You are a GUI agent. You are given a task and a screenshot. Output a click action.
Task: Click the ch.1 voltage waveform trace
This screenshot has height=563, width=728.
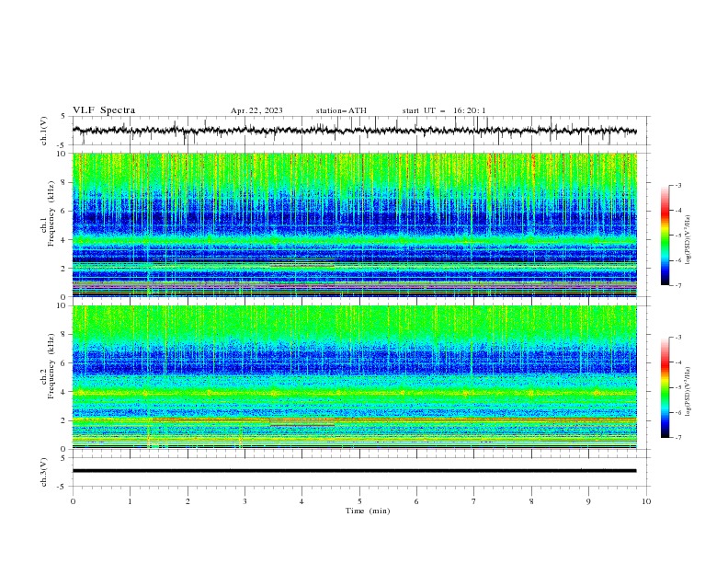[354, 131]
